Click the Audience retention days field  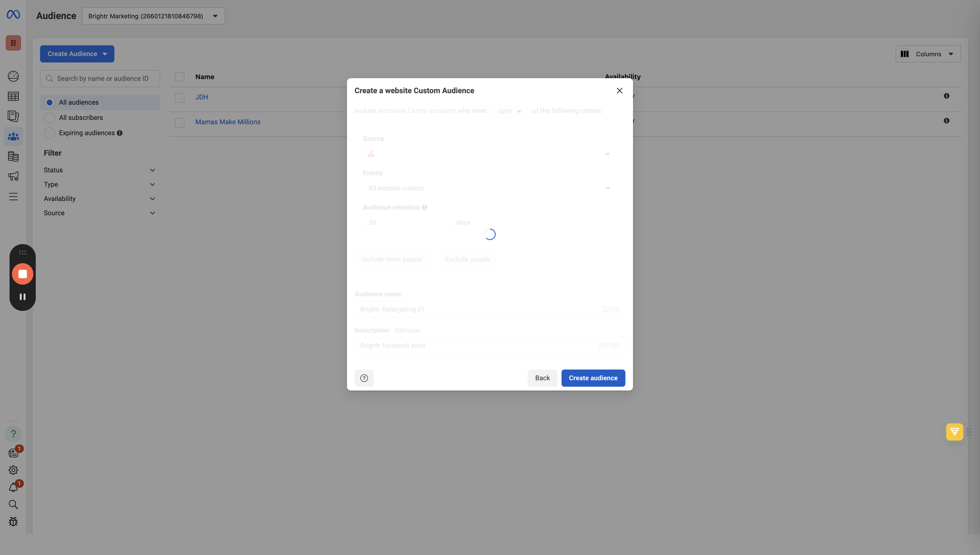point(407,223)
